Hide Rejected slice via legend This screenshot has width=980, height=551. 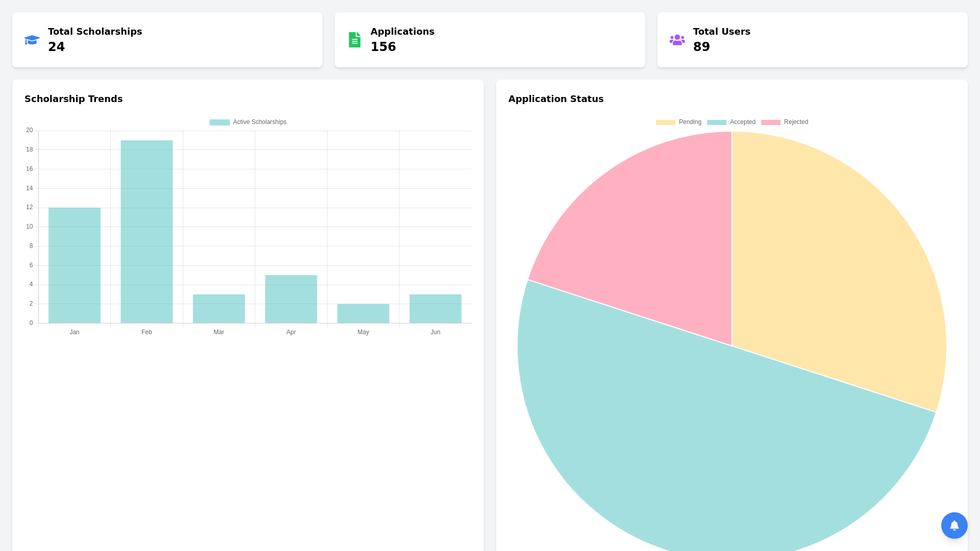pyautogui.click(x=785, y=122)
